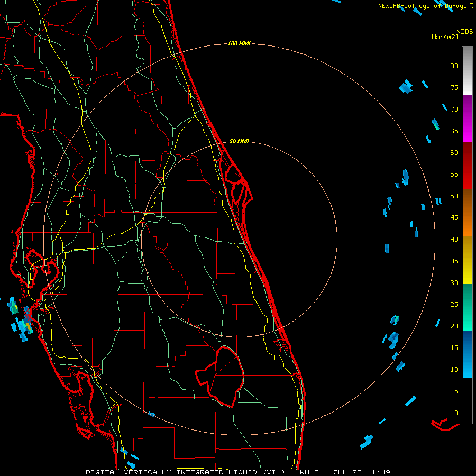Click the 55 value on the color scale

[454, 175]
